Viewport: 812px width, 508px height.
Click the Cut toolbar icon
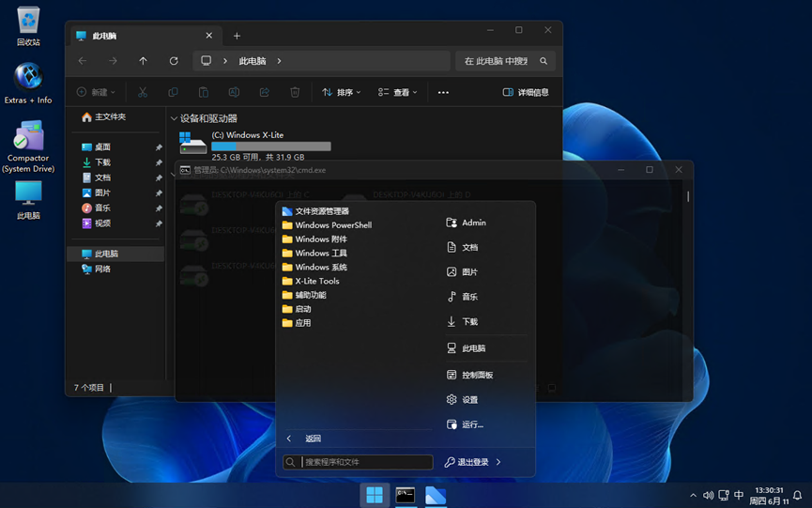click(143, 92)
